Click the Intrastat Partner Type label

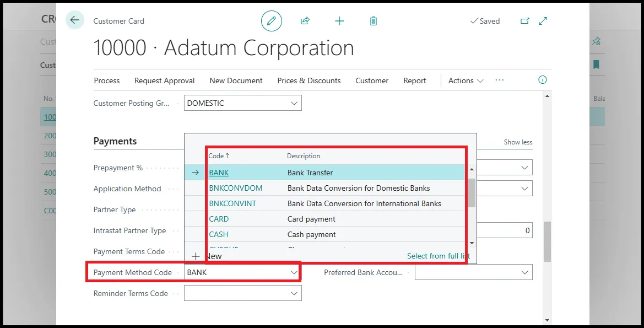tap(130, 230)
